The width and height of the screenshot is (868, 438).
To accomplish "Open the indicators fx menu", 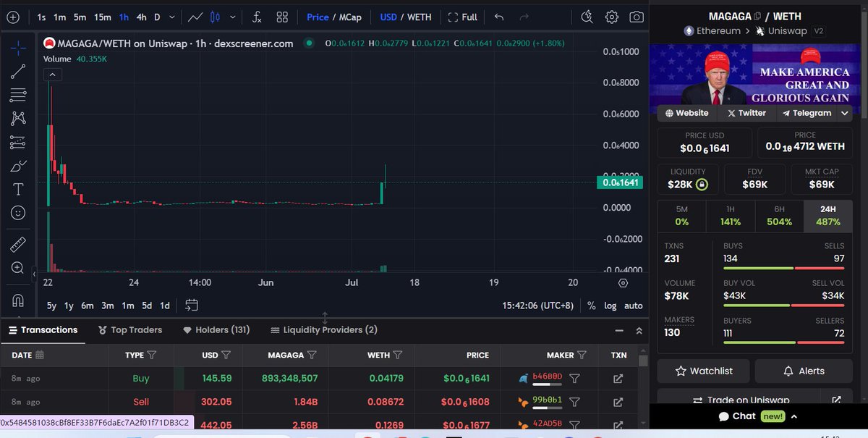I will click(257, 17).
